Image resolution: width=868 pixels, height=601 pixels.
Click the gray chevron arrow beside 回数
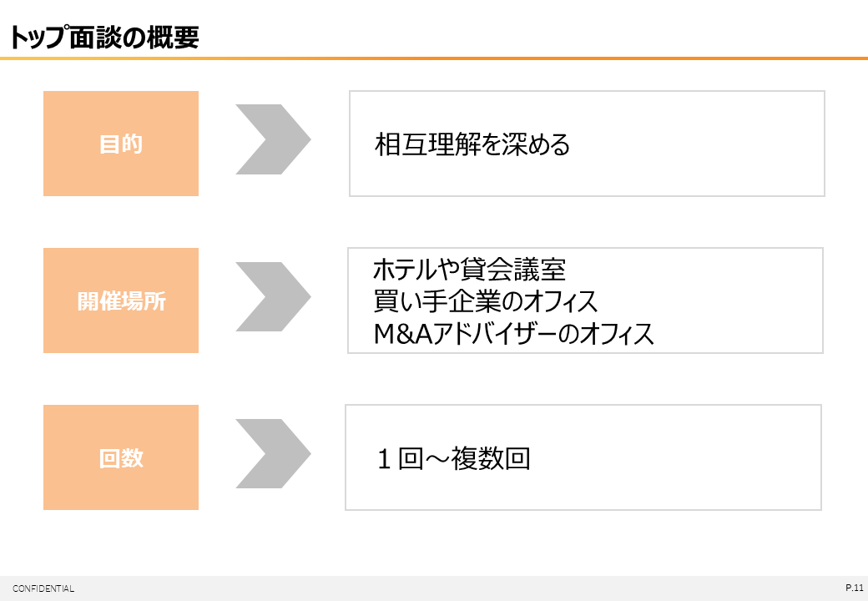point(272,454)
